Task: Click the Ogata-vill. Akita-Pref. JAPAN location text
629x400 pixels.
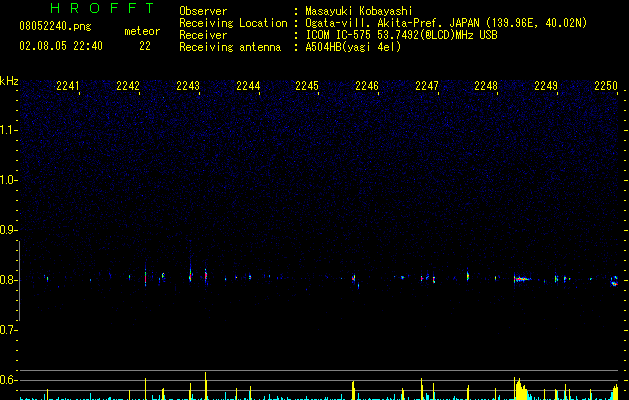Action: tap(446, 23)
